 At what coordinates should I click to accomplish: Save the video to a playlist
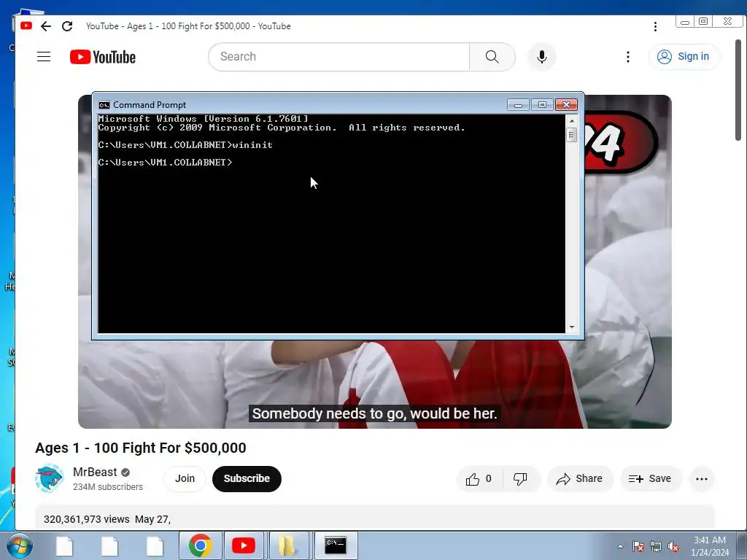coord(650,478)
